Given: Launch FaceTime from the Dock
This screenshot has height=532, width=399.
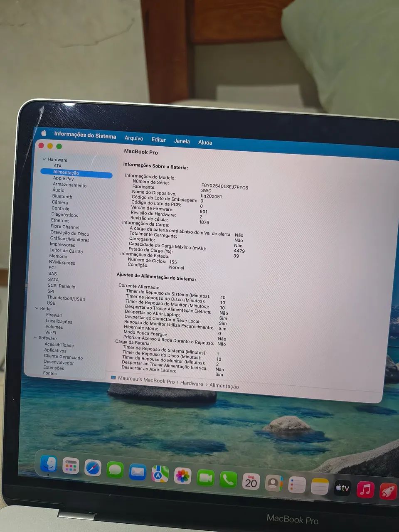Looking at the screenshot, I should pyautogui.click(x=205, y=478).
